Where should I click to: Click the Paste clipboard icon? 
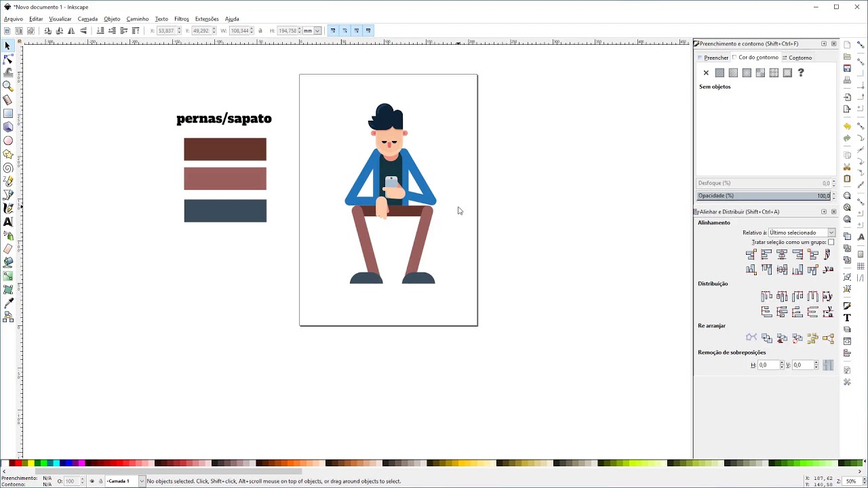click(x=847, y=179)
